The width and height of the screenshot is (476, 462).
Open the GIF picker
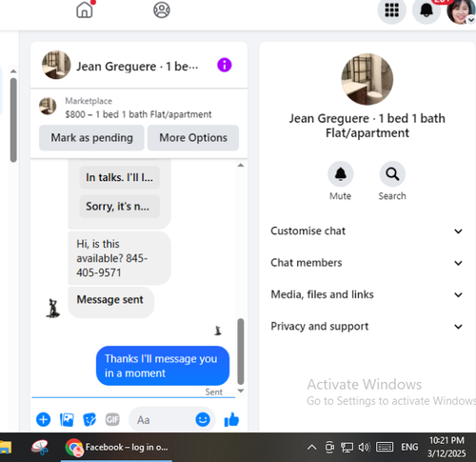[x=112, y=419]
